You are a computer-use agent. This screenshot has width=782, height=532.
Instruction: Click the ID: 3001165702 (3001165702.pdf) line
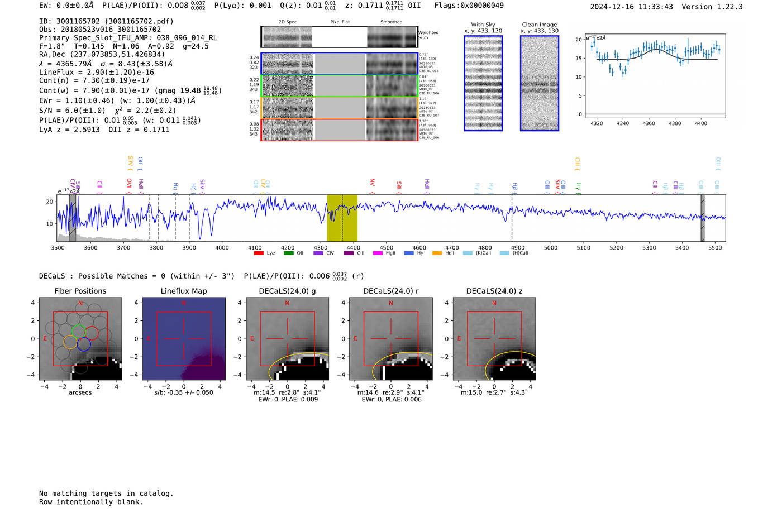click(x=106, y=21)
